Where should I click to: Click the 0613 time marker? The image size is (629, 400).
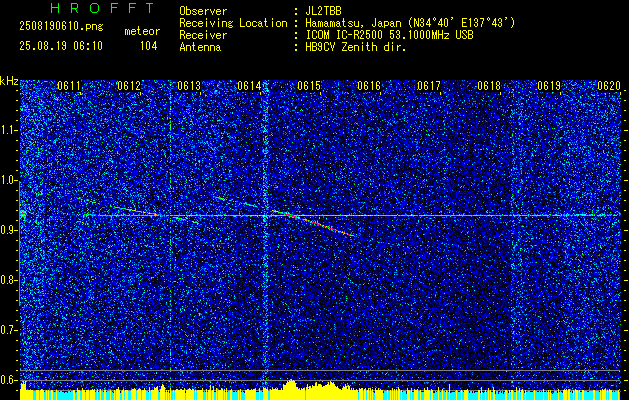pos(189,86)
